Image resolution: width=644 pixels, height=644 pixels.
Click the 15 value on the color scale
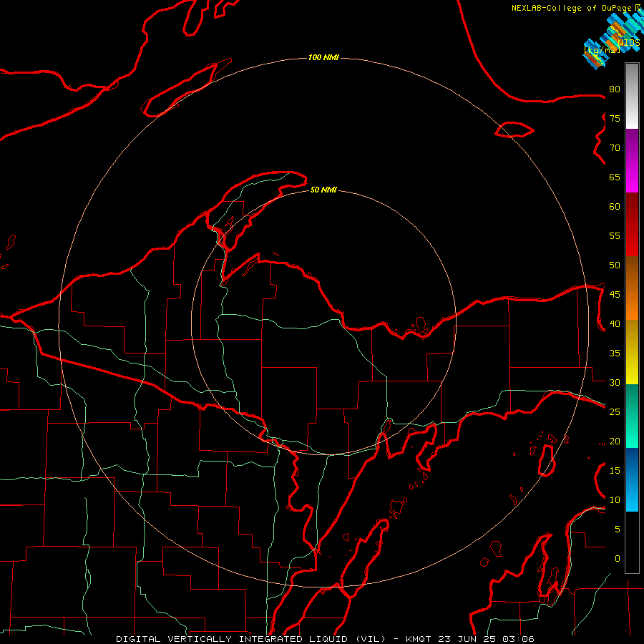(x=615, y=470)
